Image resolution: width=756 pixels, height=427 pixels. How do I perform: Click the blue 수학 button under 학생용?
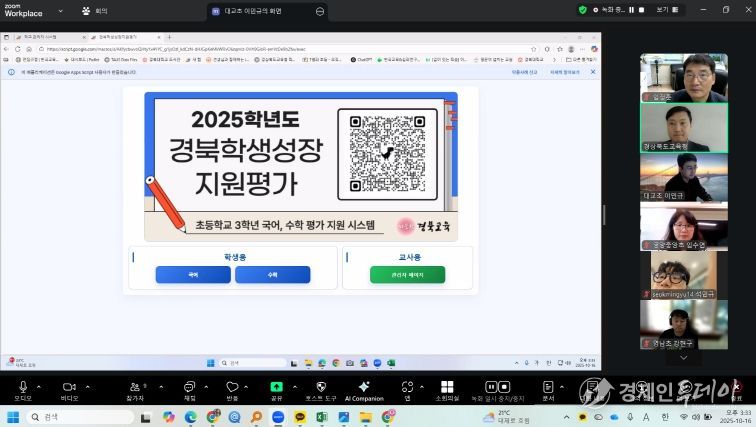272,274
